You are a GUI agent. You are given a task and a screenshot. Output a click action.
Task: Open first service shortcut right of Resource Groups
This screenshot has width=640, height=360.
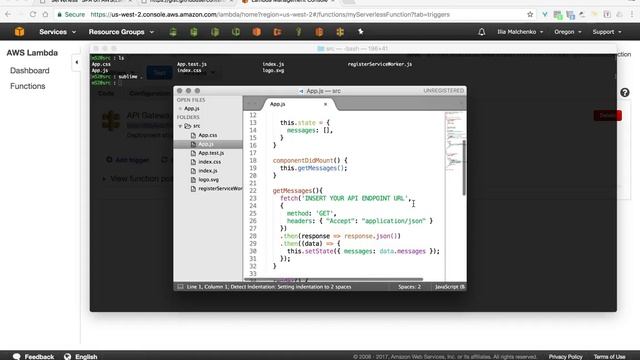tap(173, 31)
